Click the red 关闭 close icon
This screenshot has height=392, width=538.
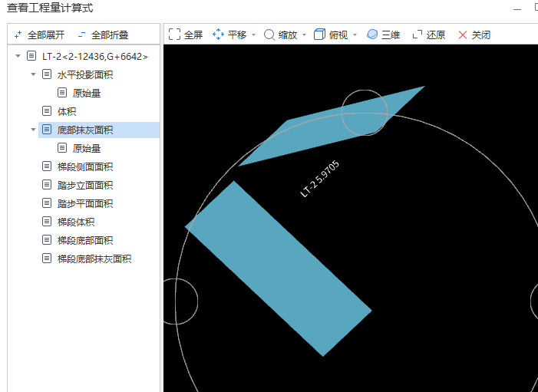point(463,35)
